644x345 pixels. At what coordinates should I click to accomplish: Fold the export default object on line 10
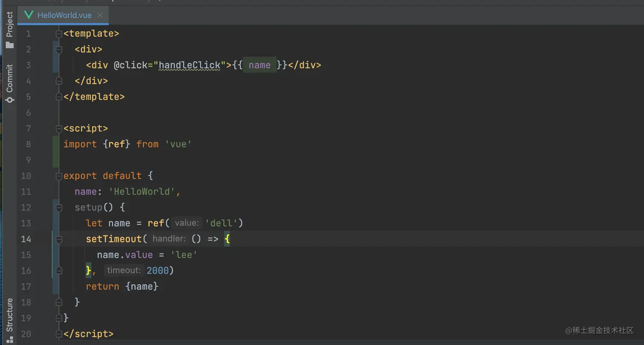59,176
